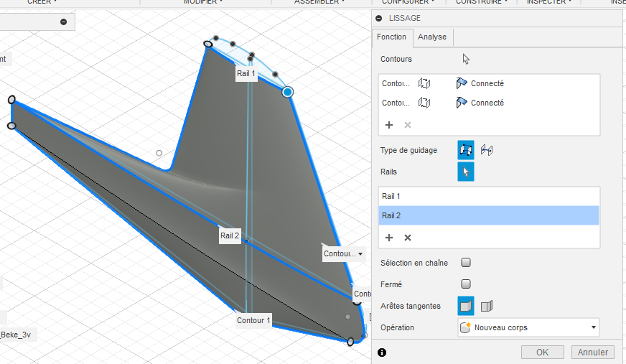This screenshot has height=364, width=626.
Task: Open the CONFIGURER menu
Action: (x=408, y=2)
